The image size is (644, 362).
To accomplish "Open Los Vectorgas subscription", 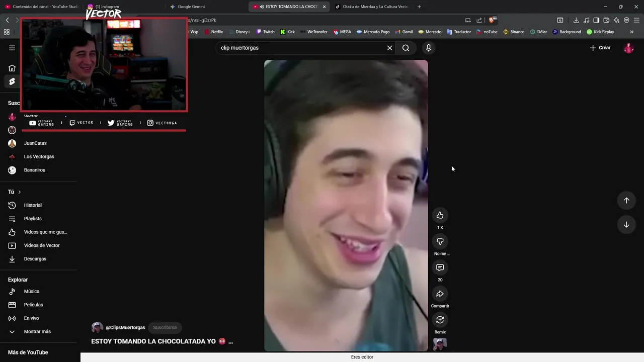I will click(x=39, y=157).
